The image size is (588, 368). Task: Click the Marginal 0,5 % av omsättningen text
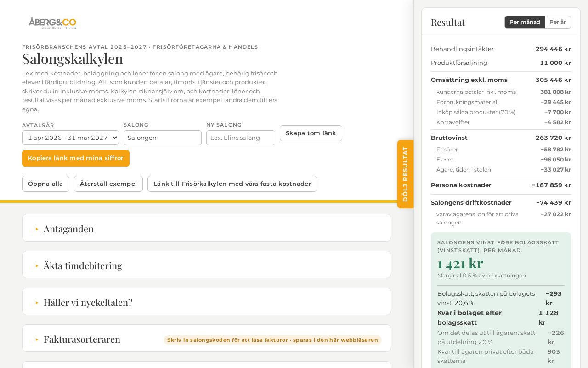tap(481, 275)
